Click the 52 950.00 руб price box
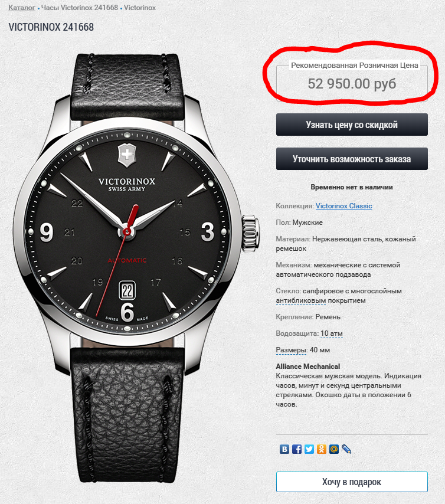This screenshot has height=504, width=445. tap(352, 83)
